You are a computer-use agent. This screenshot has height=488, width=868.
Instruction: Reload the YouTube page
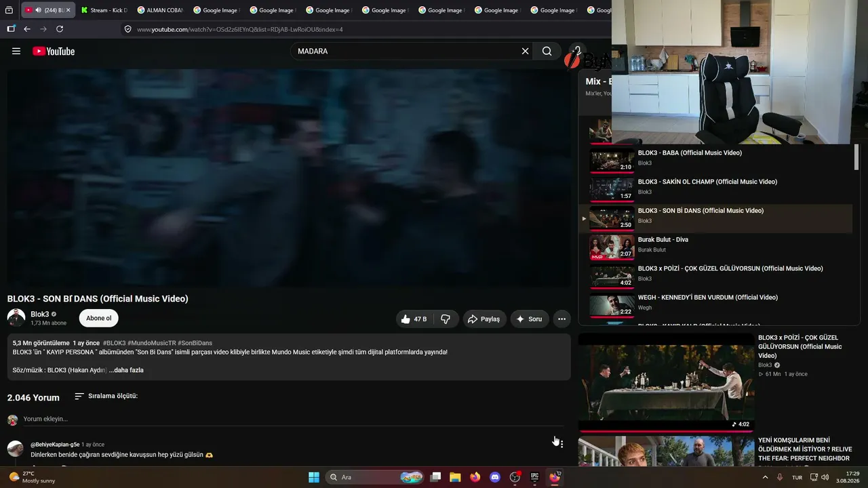point(60,29)
